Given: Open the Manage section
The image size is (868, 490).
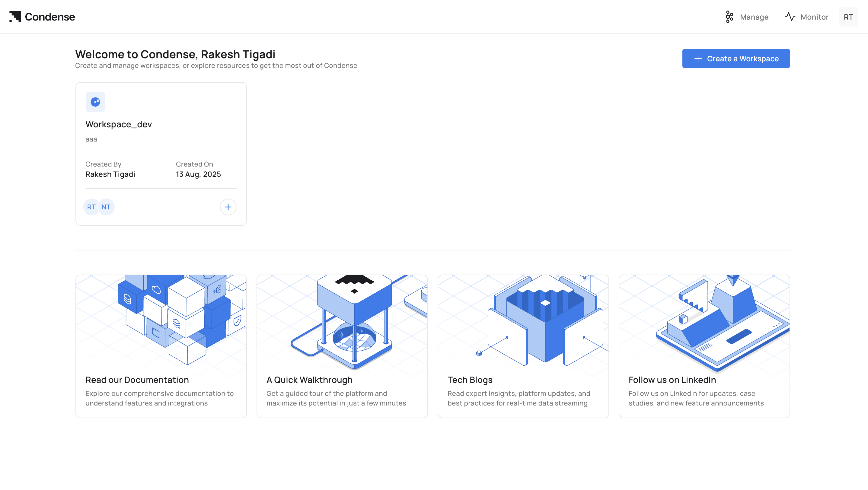Looking at the screenshot, I should [754, 17].
